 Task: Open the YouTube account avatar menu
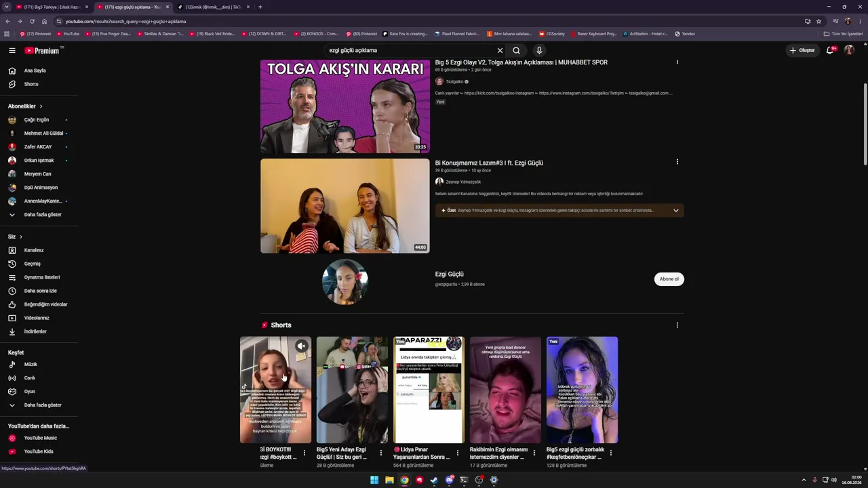pyautogui.click(x=849, y=50)
